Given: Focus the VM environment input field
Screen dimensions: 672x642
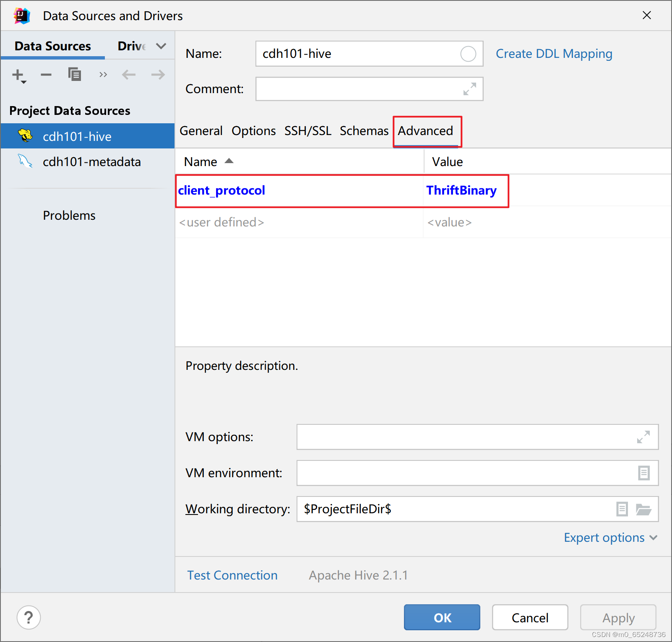Looking at the screenshot, I should tap(477, 473).
